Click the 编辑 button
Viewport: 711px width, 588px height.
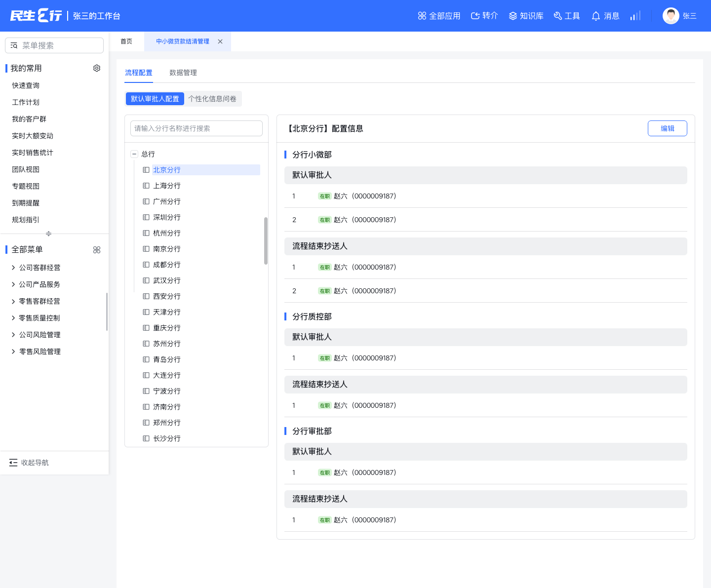(x=668, y=128)
